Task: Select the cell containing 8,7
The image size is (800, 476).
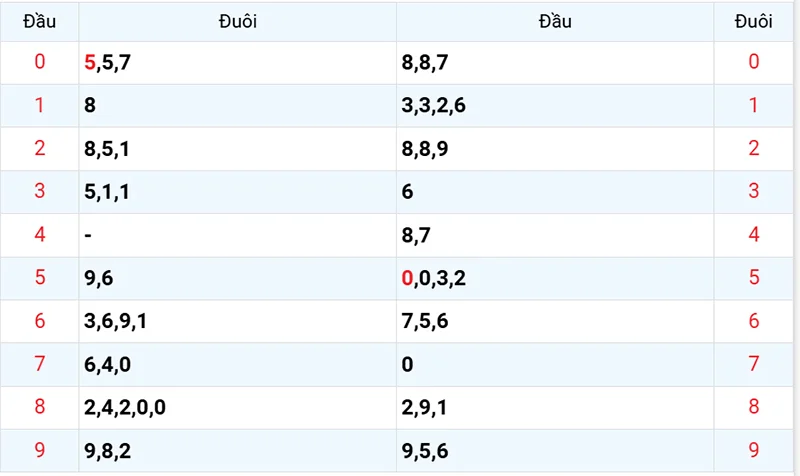Action: (x=555, y=235)
